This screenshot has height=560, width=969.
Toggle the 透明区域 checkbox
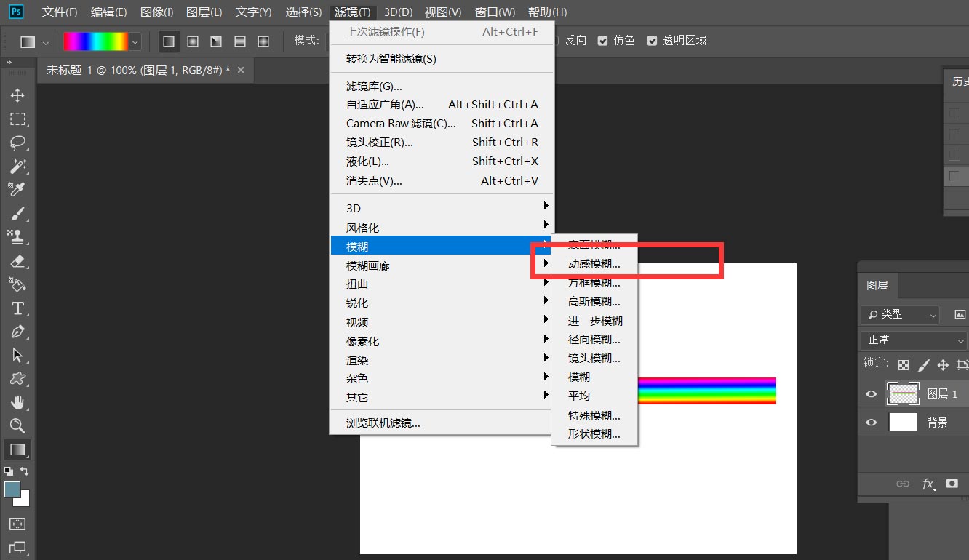coord(652,41)
